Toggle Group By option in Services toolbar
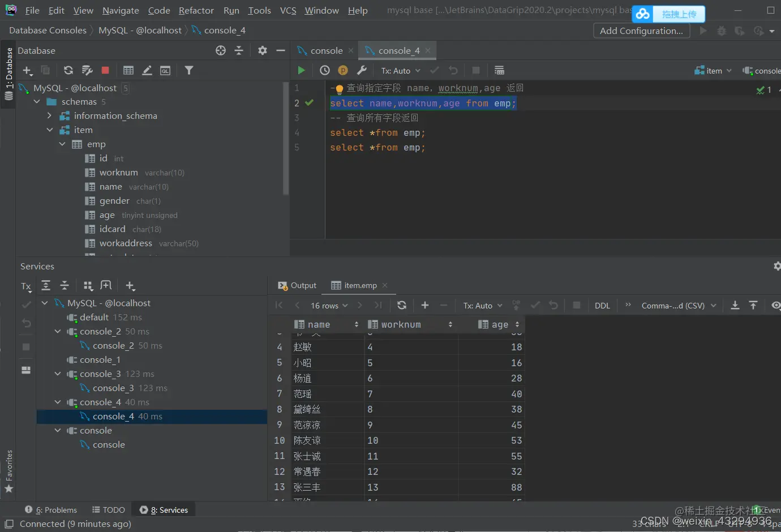The image size is (781, 532). (88, 286)
